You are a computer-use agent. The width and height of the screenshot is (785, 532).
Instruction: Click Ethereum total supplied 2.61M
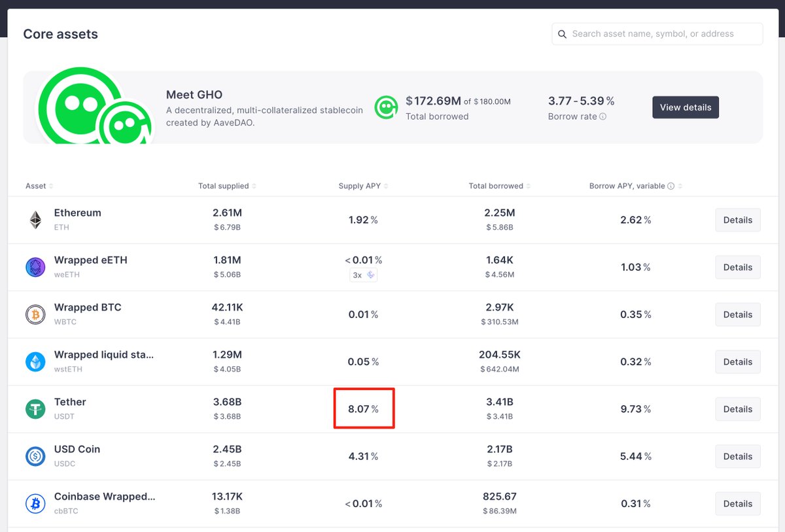click(x=227, y=213)
